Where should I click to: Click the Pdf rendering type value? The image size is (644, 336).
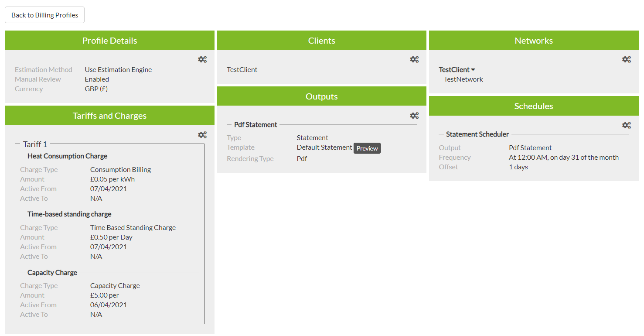(x=302, y=158)
